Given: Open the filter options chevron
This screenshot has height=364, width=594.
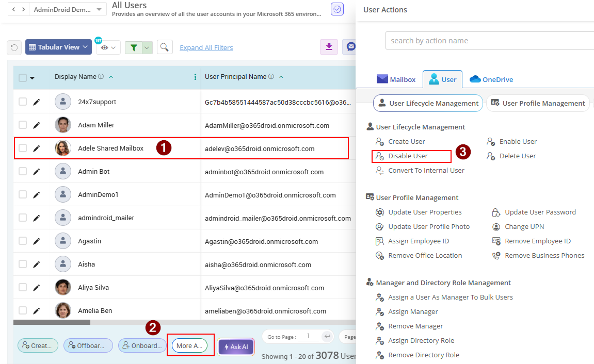Looking at the screenshot, I should coord(146,47).
